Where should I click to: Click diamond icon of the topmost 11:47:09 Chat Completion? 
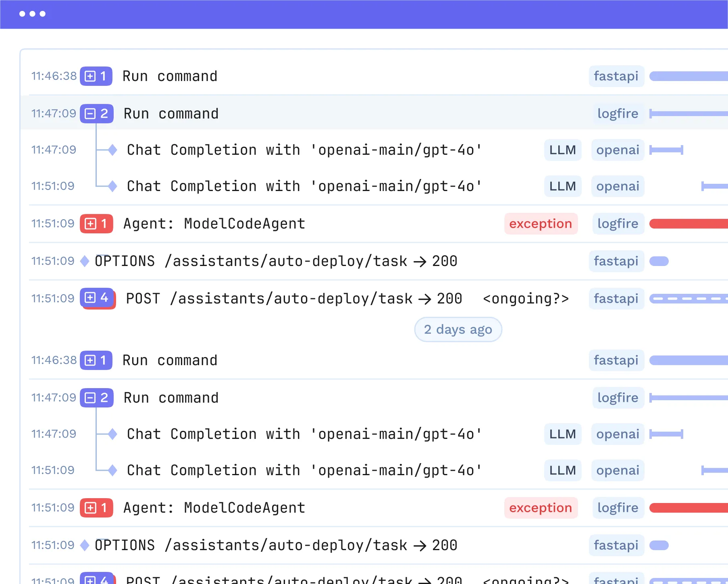tap(112, 150)
